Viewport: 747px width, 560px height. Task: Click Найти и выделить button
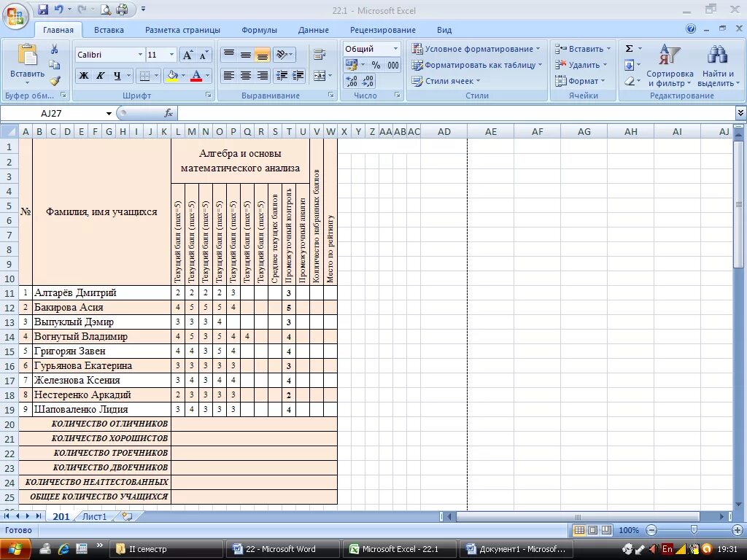719,66
